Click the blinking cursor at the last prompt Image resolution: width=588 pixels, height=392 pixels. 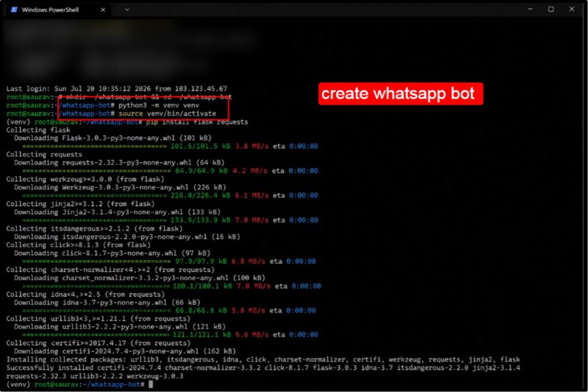coord(151,384)
